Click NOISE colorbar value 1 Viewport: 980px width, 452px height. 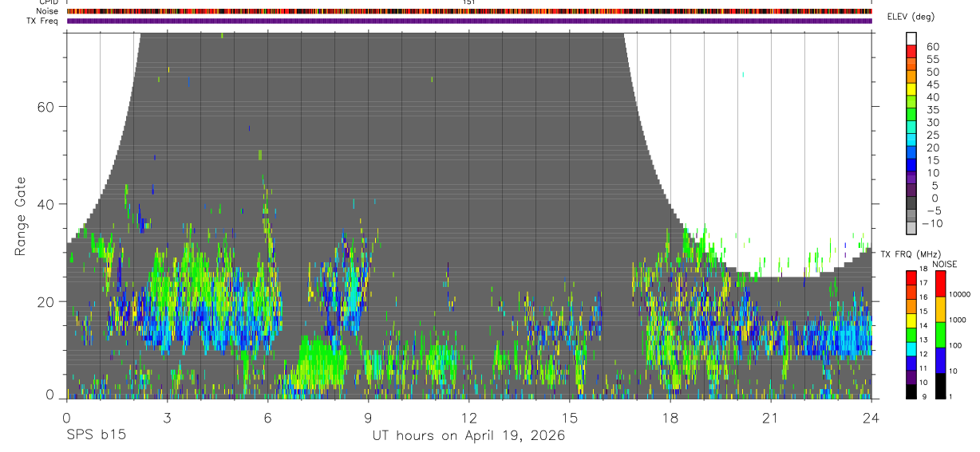tap(951, 396)
